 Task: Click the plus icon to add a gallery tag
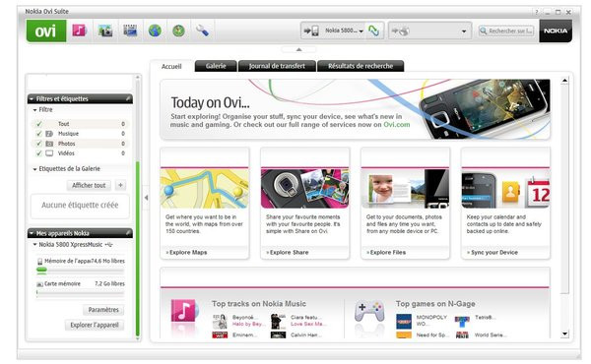(120, 185)
